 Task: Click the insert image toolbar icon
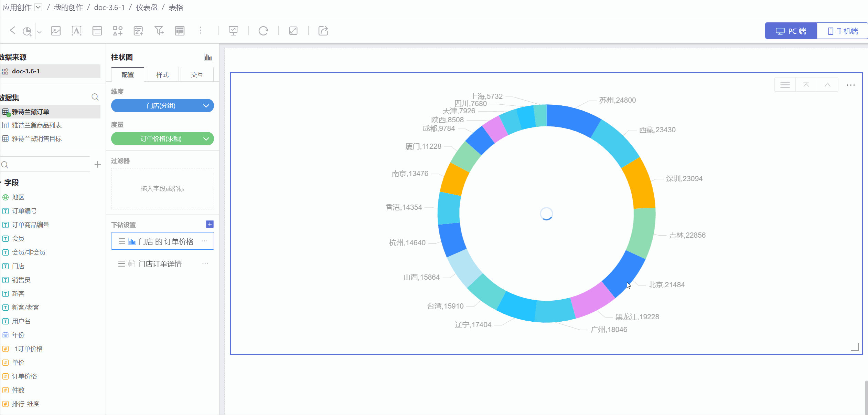pyautogui.click(x=56, y=31)
